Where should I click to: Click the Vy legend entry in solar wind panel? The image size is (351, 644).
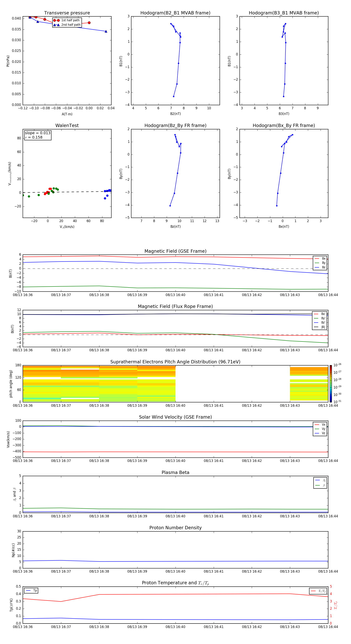320,429
